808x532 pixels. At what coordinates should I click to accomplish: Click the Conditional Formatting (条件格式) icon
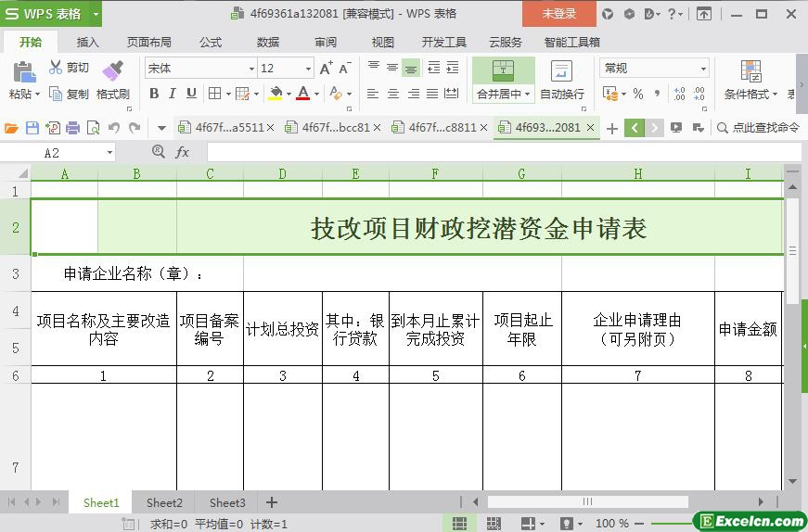[750, 71]
